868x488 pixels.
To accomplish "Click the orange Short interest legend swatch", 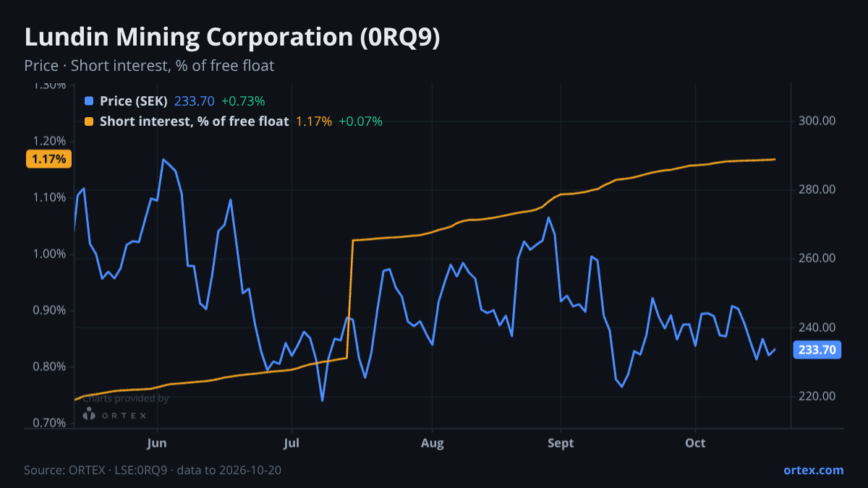I will [x=89, y=121].
